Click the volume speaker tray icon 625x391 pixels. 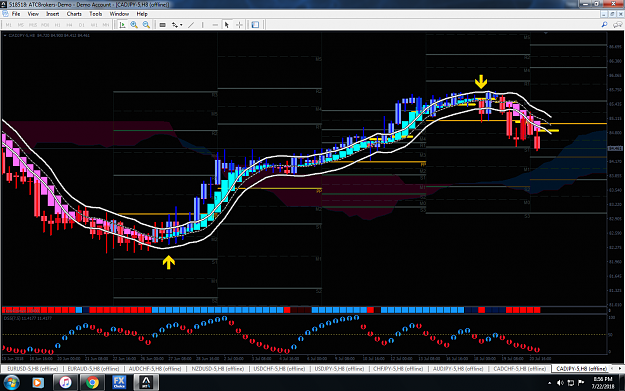coord(560,383)
